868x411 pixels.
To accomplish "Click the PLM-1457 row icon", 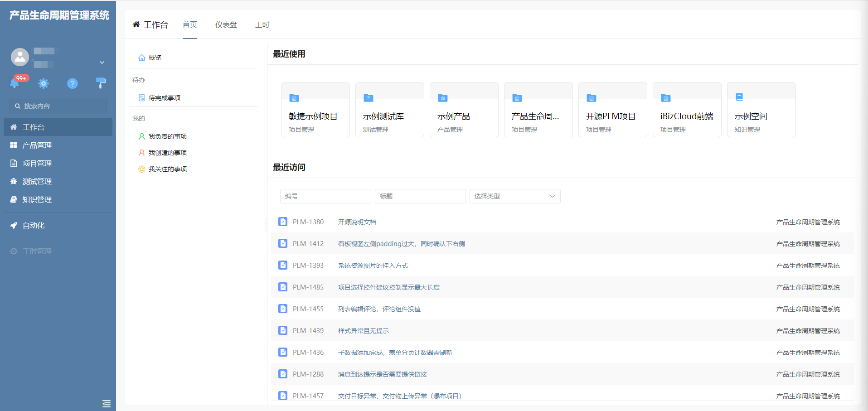I will pos(283,396).
